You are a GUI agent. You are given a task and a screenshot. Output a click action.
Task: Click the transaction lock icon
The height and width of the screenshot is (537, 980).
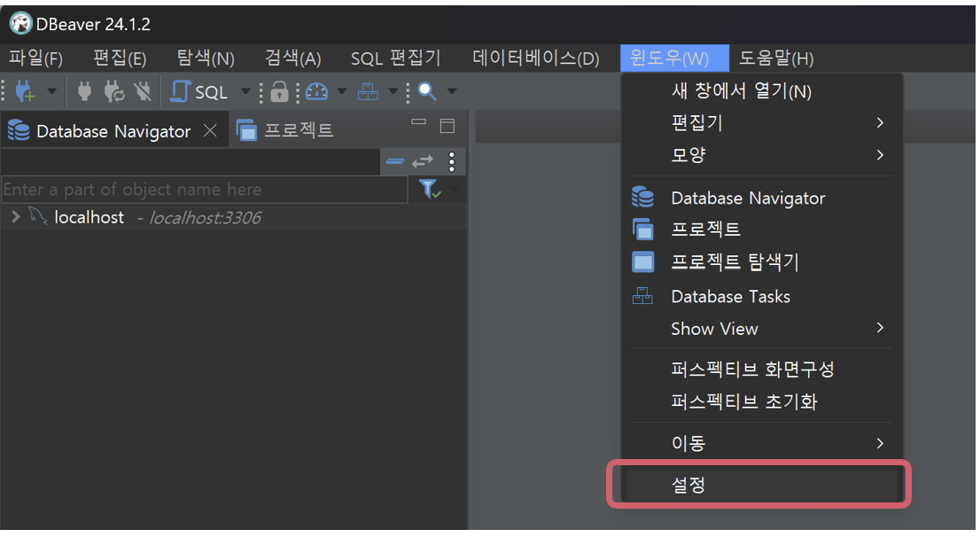tap(279, 92)
